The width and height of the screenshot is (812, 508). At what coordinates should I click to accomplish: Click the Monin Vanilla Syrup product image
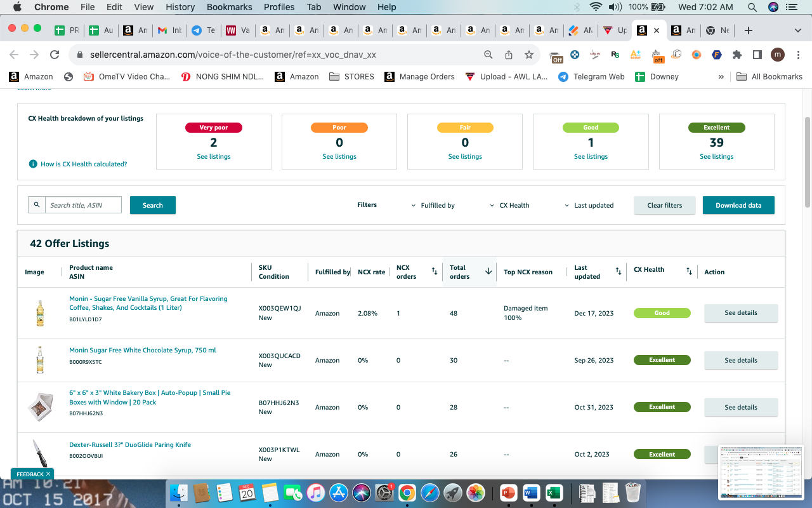coord(40,313)
